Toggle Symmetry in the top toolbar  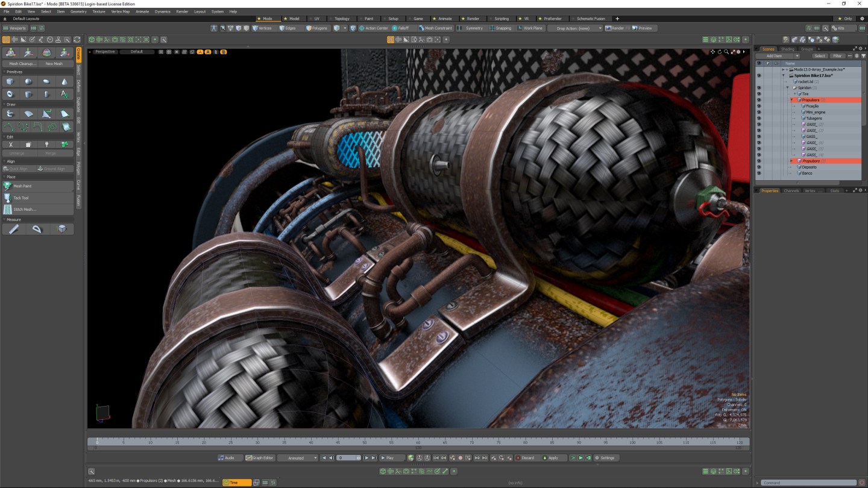(470, 28)
